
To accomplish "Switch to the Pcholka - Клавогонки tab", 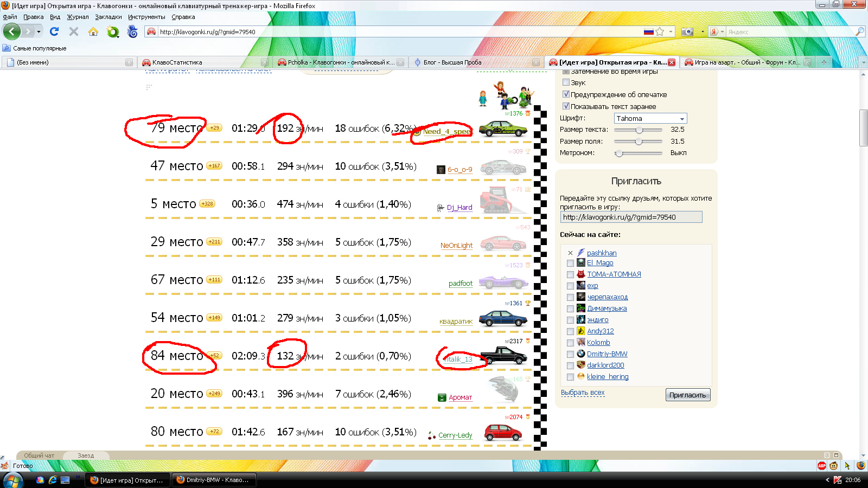I will click(x=340, y=62).
